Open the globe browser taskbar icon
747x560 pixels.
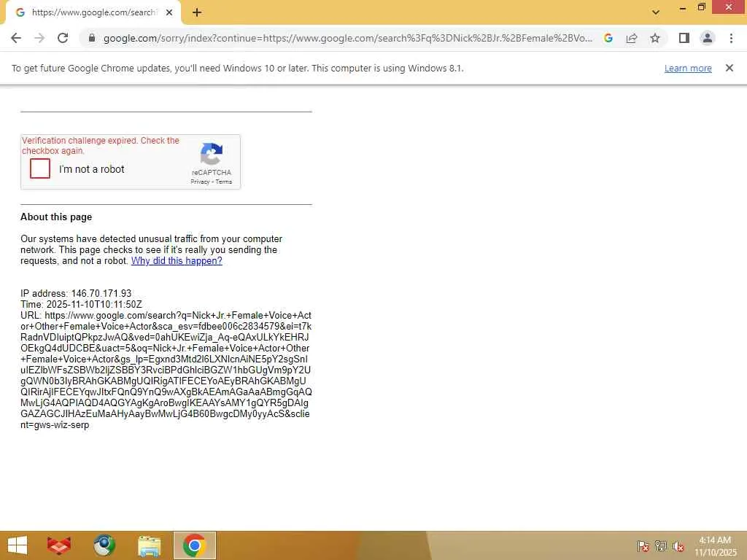click(104, 545)
